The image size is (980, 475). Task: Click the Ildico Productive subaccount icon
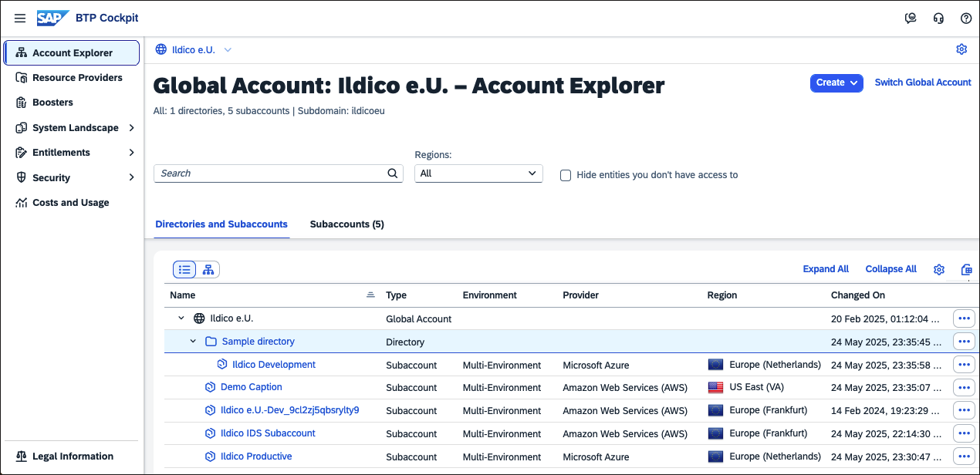click(x=210, y=456)
